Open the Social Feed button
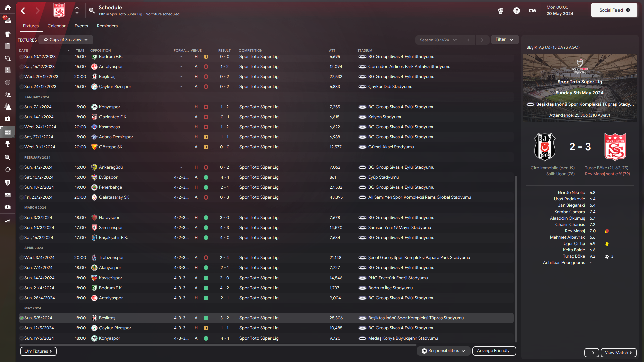Screen dimensions: 644x362 point(614,10)
